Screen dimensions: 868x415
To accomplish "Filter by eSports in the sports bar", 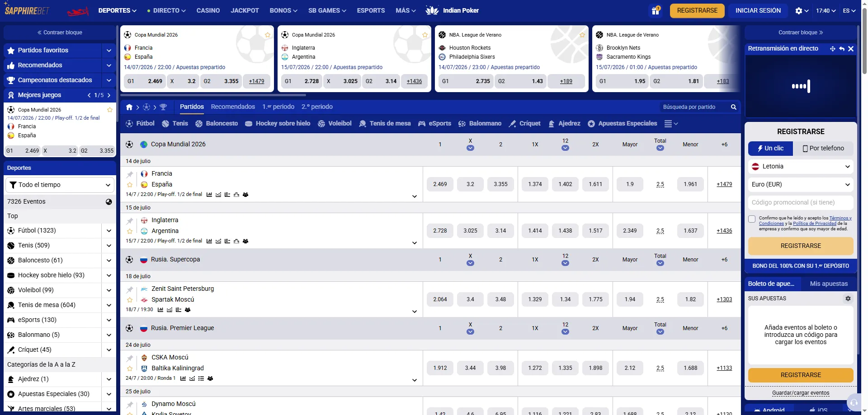I will 434,123.
